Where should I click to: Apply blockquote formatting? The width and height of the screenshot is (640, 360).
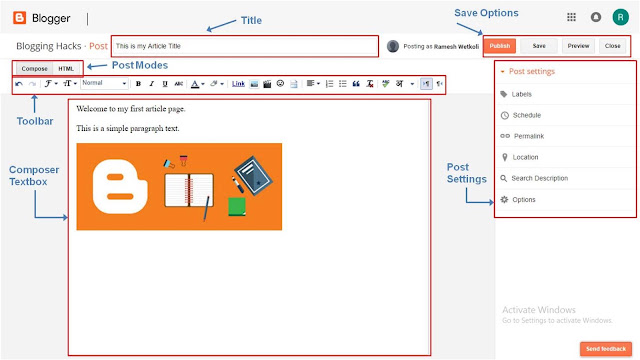click(x=356, y=84)
